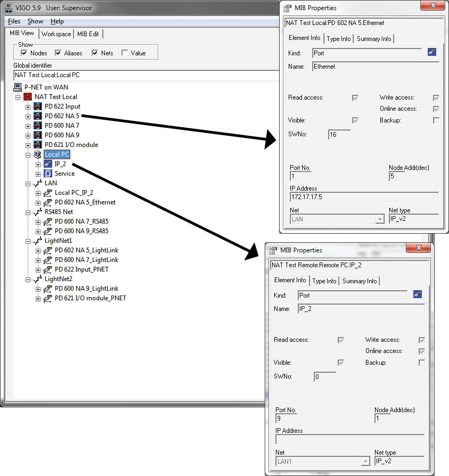The width and height of the screenshot is (449, 476).
Task: Click the LAN net icon
Action: (38, 183)
